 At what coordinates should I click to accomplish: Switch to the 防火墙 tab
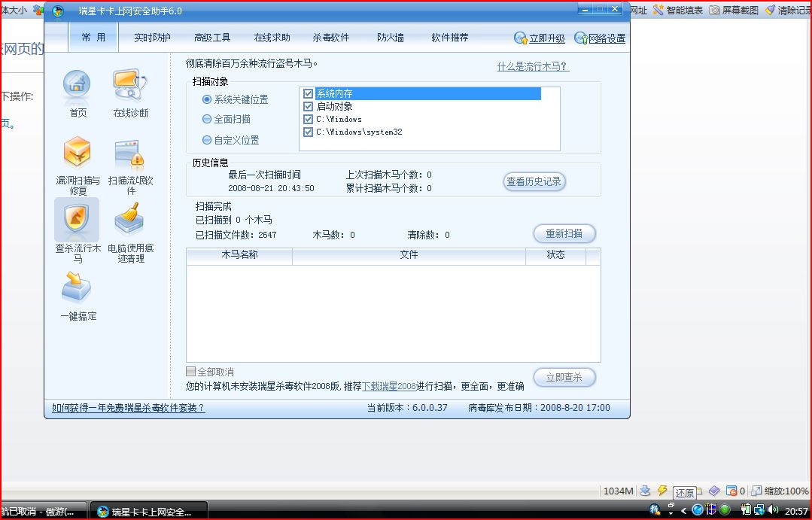(391, 38)
